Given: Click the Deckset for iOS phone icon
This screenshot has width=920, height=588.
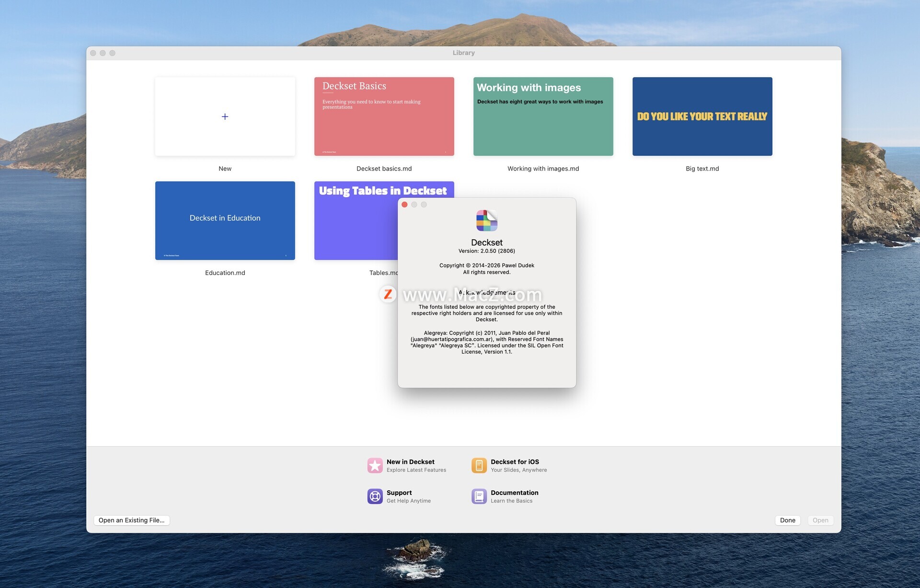Looking at the screenshot, I should pos(479,465).
